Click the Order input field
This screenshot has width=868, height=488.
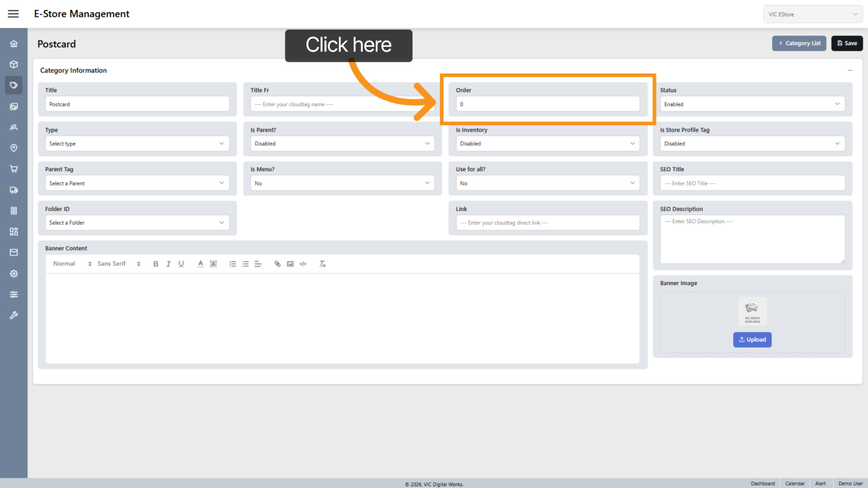click(548, 104)
